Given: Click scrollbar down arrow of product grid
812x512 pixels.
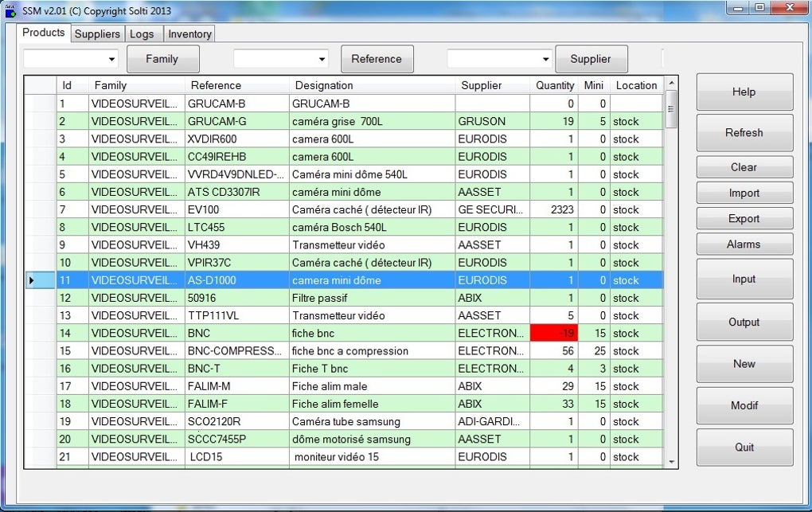Looking at the screenshot, I should [x=671, y=462].
